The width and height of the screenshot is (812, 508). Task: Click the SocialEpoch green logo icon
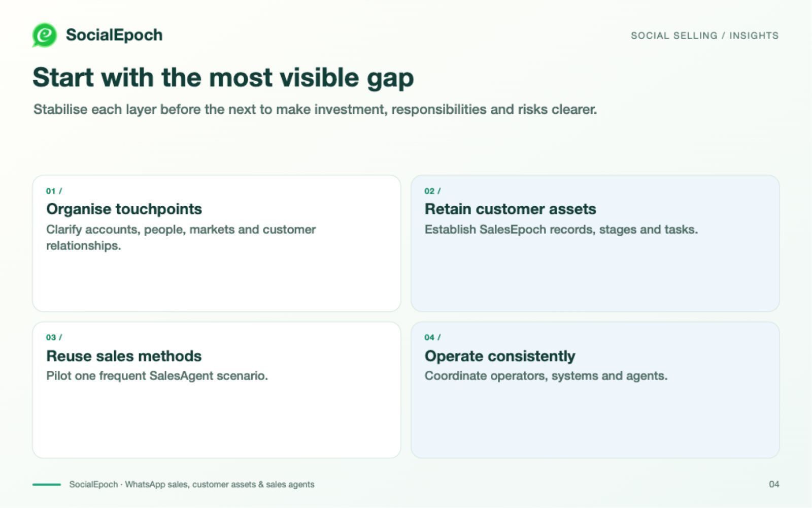point(45,35)
